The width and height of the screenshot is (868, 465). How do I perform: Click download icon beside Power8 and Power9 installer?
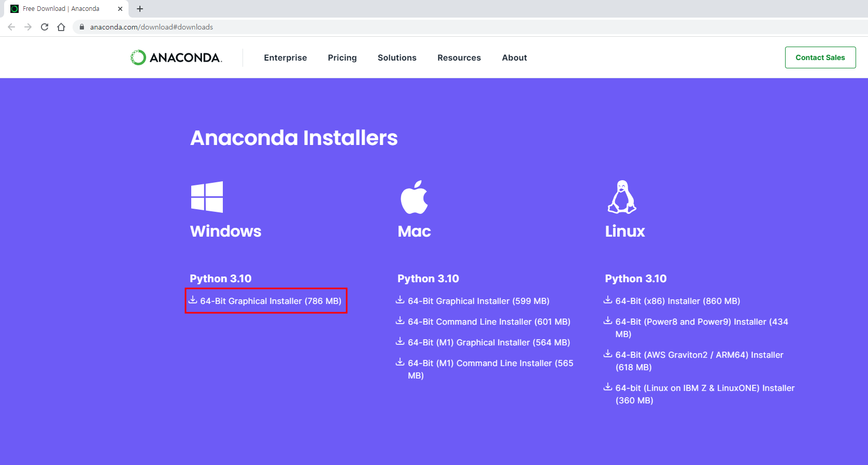click(x=608, y=321)
